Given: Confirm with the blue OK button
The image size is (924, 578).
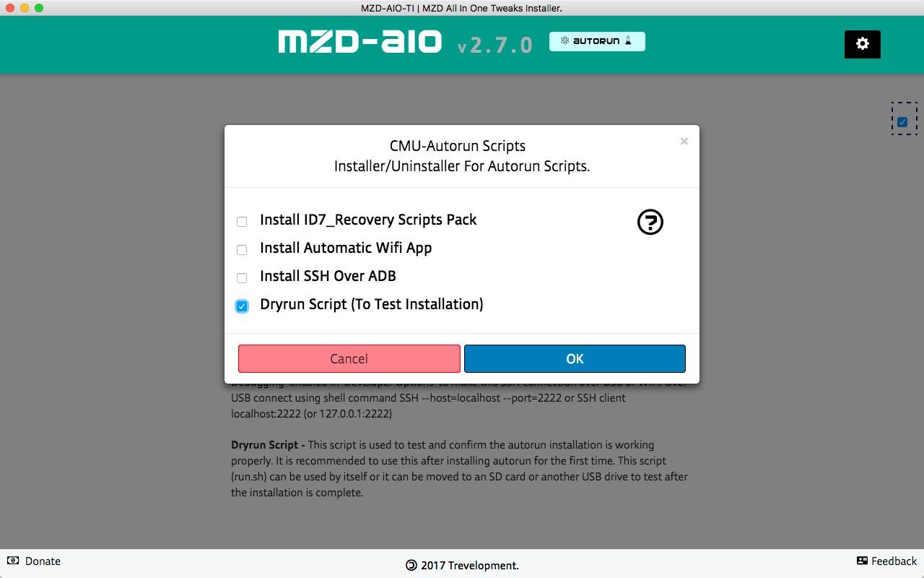Looking at the screenshot, I should tap(575, 359).
